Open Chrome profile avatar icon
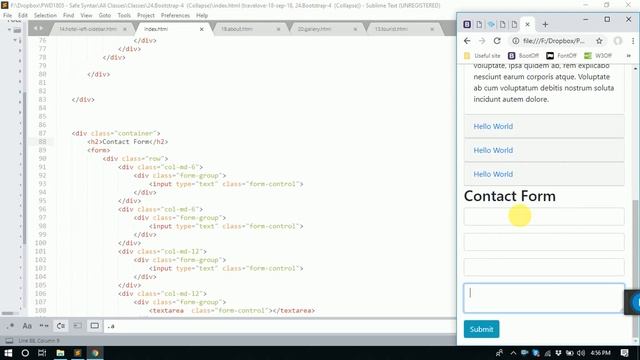Viewport: 640px width, 360px height. tap(618, 41)
